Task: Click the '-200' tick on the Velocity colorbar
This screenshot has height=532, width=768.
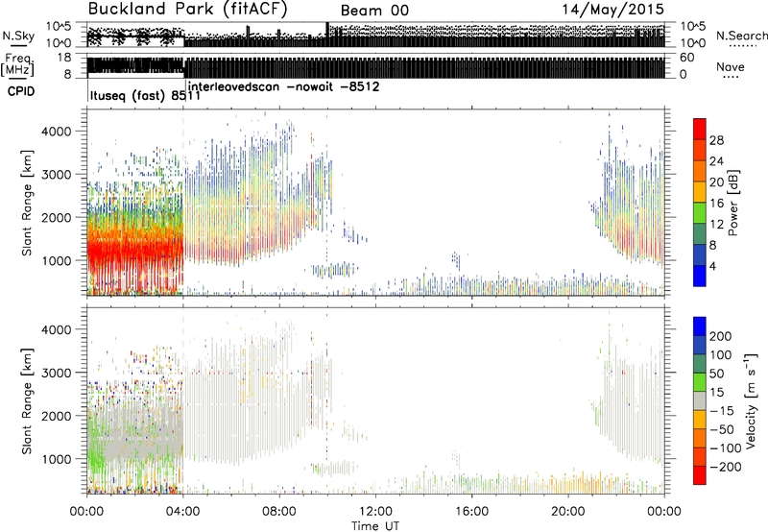Action: click(726, 467)
